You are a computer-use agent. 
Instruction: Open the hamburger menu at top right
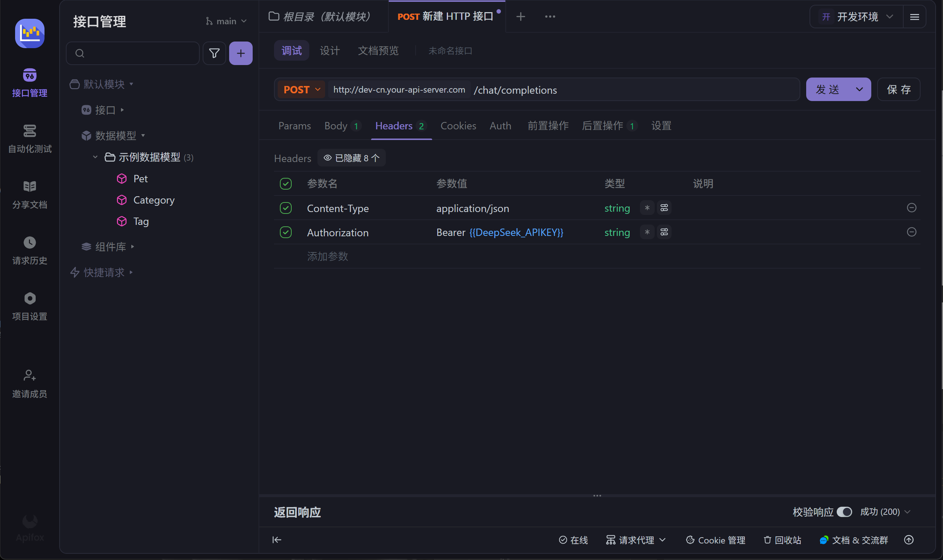click(914, 17)
